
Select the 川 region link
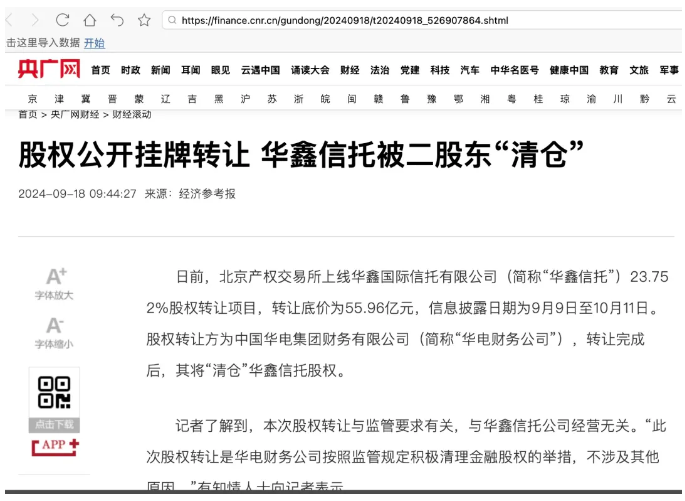pyautogui.click(x=618, y=99)
